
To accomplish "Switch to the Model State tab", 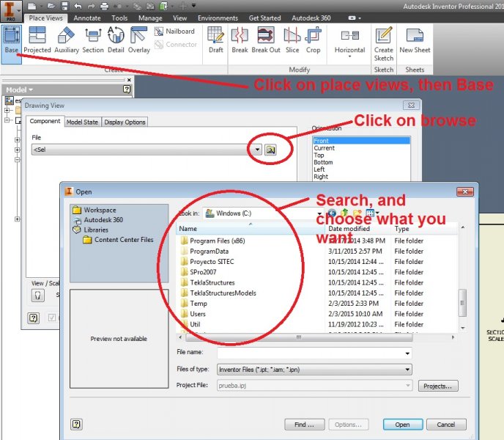I will click(82, 122).
